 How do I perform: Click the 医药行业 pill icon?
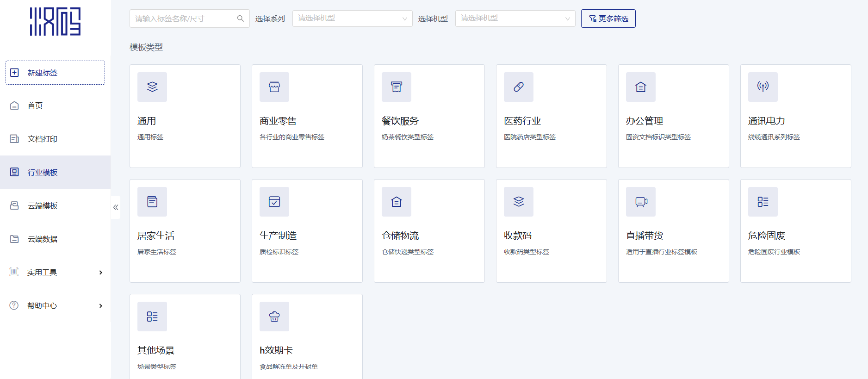point(519,87)
